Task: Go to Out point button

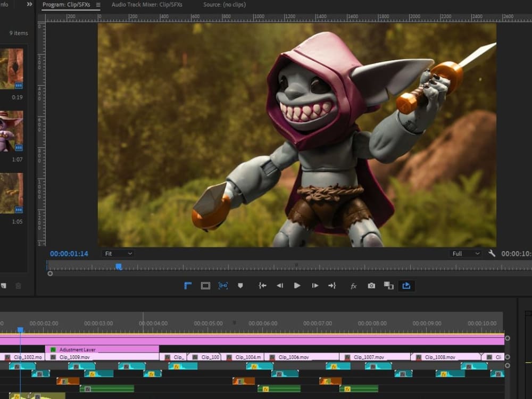Action: click(332, 286)
